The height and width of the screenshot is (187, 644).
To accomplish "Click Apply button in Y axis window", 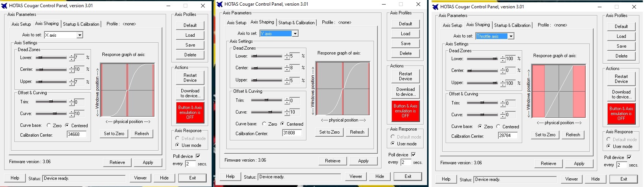I will click(x=363, y=161).
